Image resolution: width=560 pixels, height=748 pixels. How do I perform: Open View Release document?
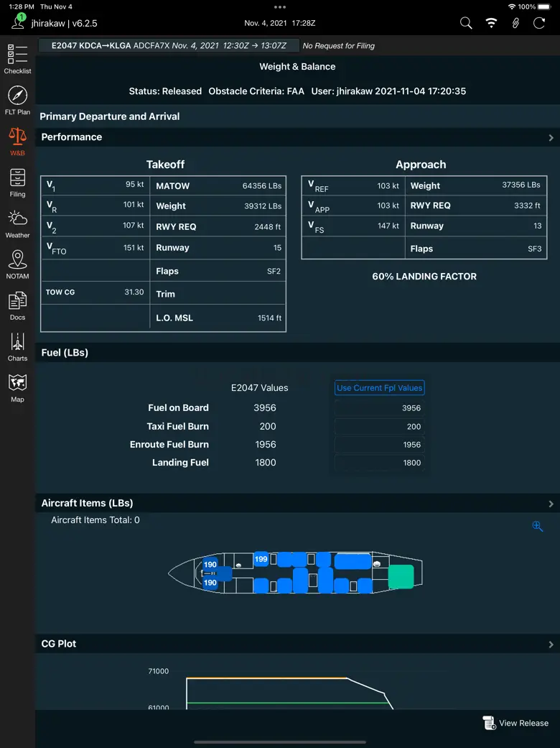[515, 723]
